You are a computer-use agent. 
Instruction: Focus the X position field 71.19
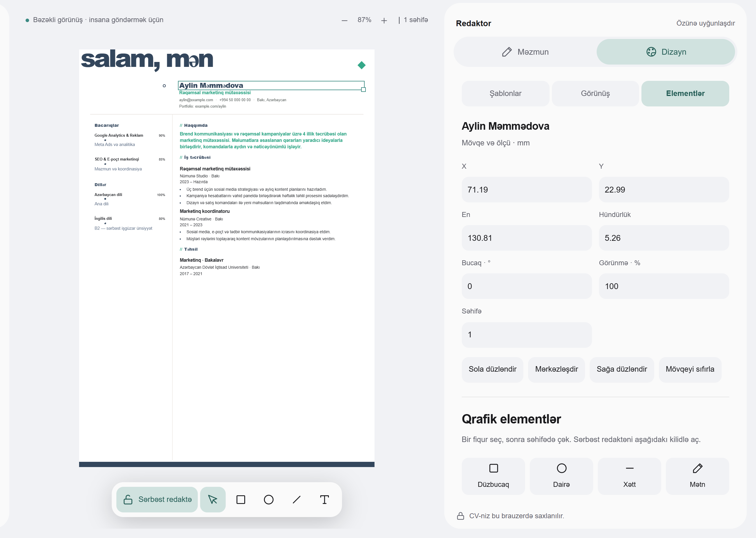pos(527,190)
